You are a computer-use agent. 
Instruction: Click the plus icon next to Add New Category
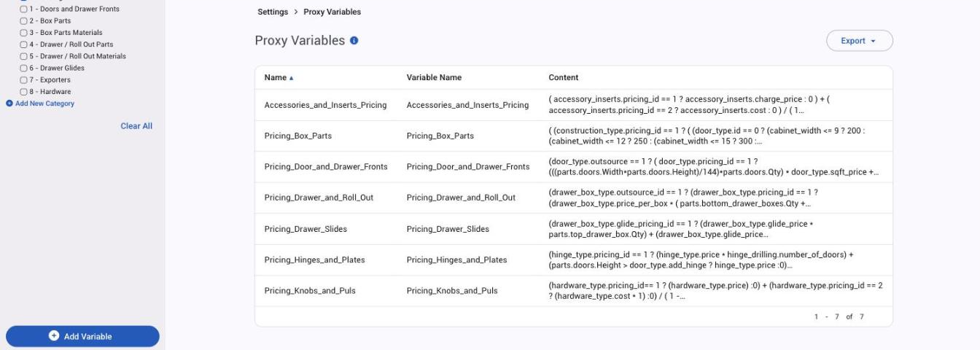click(9, 104)
